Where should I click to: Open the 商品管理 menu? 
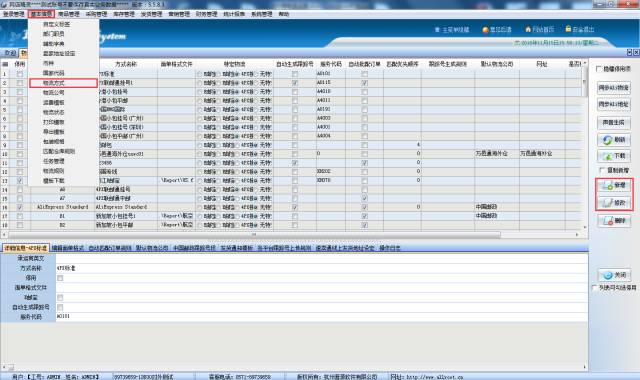click(x=69, y=14)
